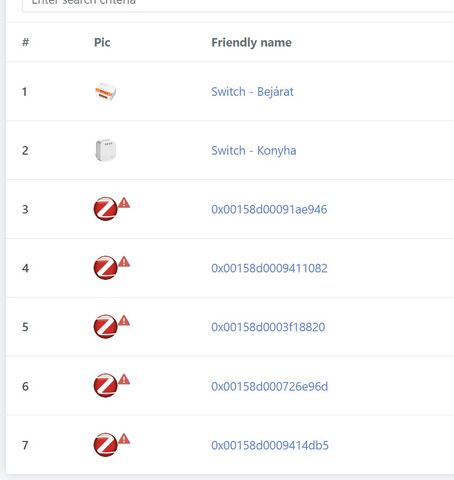Open device 0x00158d000726e96d
This screenshot has width=454, height=480.
270,386
